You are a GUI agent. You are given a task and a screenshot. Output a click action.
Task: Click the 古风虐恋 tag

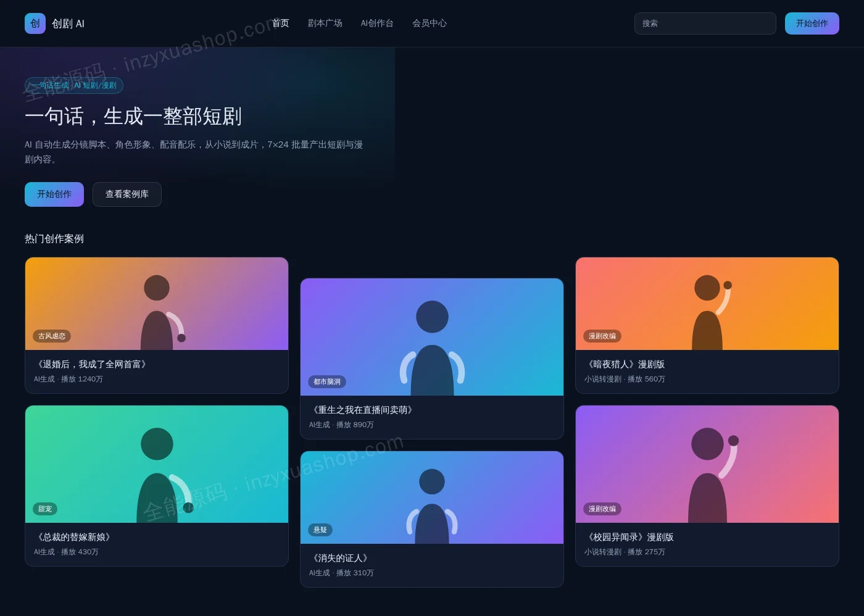52,336
